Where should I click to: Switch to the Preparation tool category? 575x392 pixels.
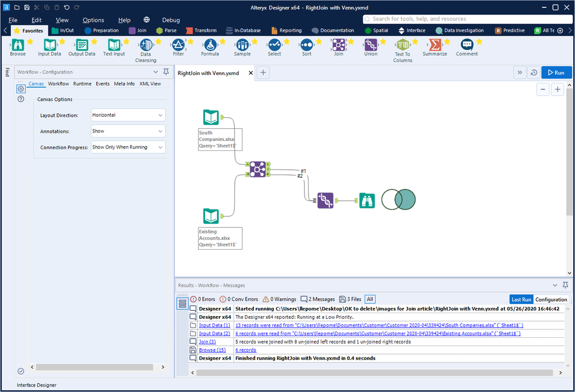pos(101,31)
